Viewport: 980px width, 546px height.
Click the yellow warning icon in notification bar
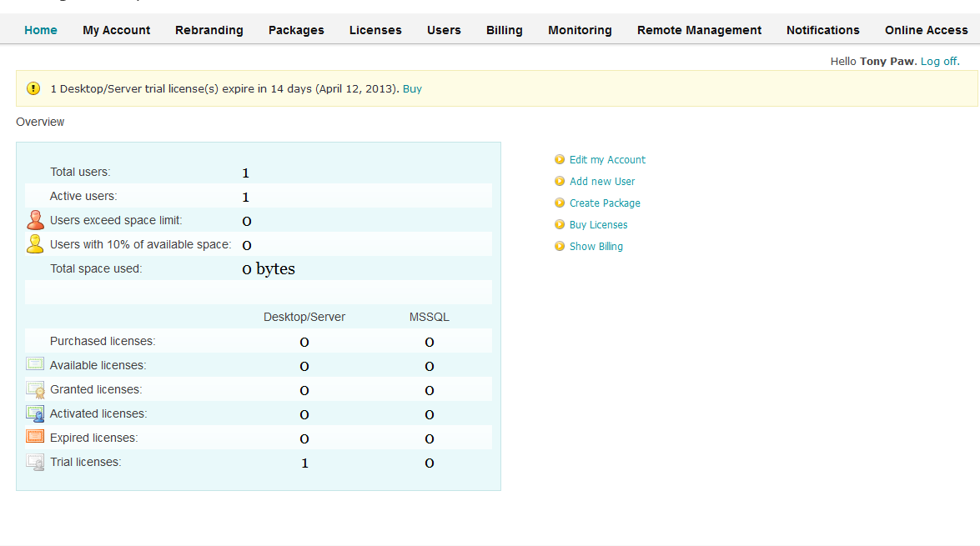(x=33, y=88)
